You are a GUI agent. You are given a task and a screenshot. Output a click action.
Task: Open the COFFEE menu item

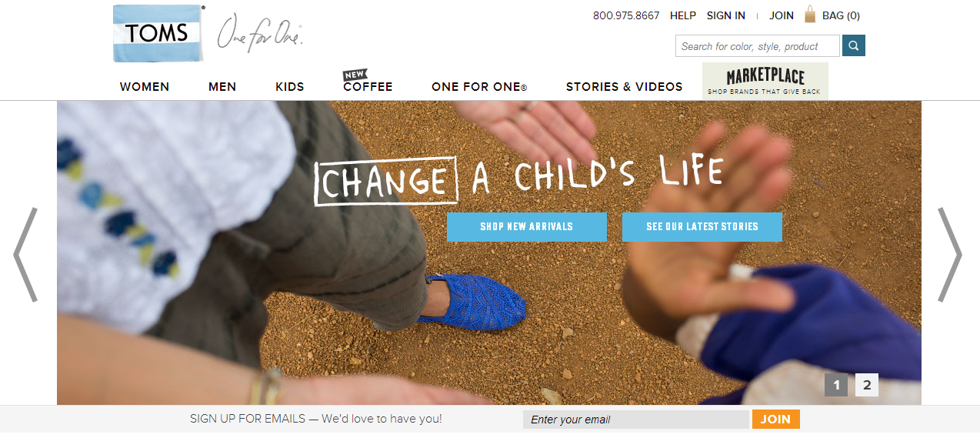click(368, 86)
